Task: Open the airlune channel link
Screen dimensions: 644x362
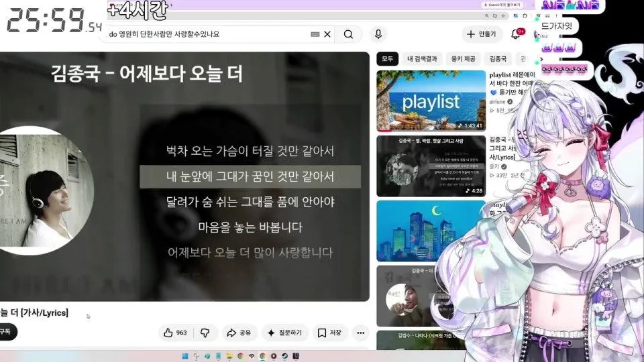Action: (x=497, y=102)
